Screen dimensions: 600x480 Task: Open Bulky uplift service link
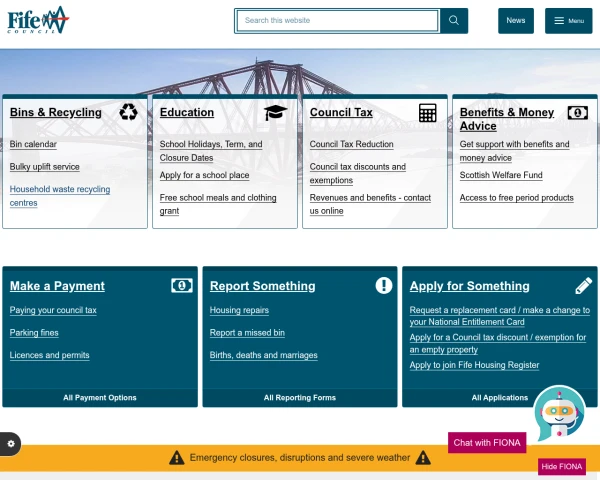point(45,167)
